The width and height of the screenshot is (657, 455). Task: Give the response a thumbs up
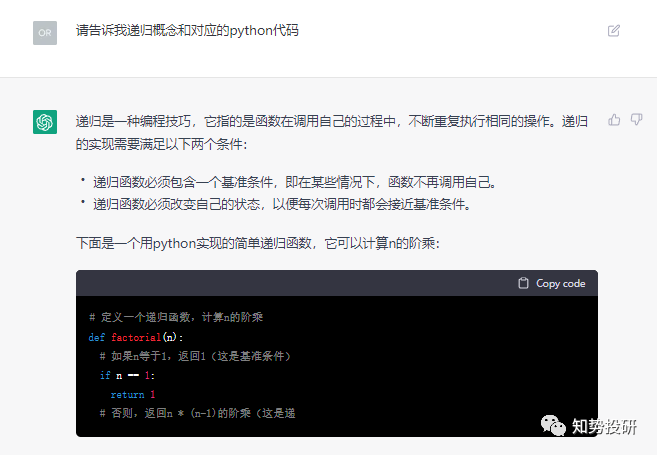click(x=614, y=120)
